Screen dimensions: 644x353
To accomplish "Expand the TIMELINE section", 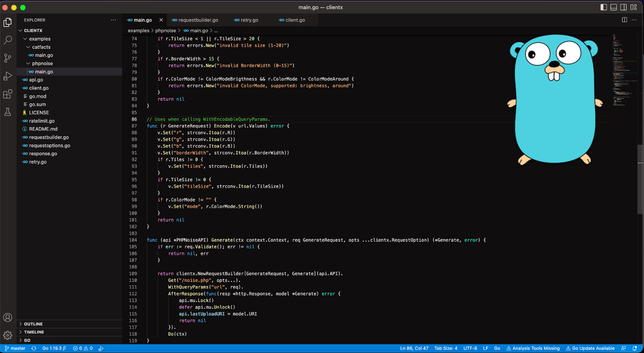I will tap(34, 332).
